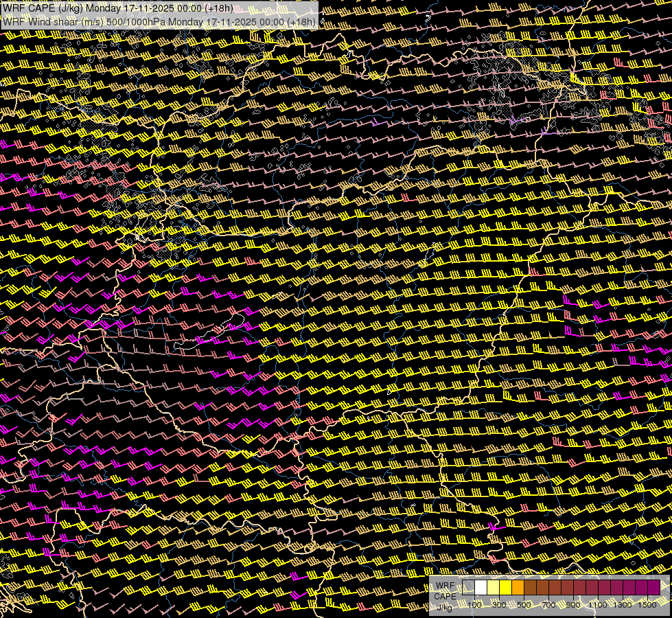Image resolution: width=672 pixels, height=618 pixels.
Task: Click the 'WRF' word in the legend
Action: [x=445, y=586]
